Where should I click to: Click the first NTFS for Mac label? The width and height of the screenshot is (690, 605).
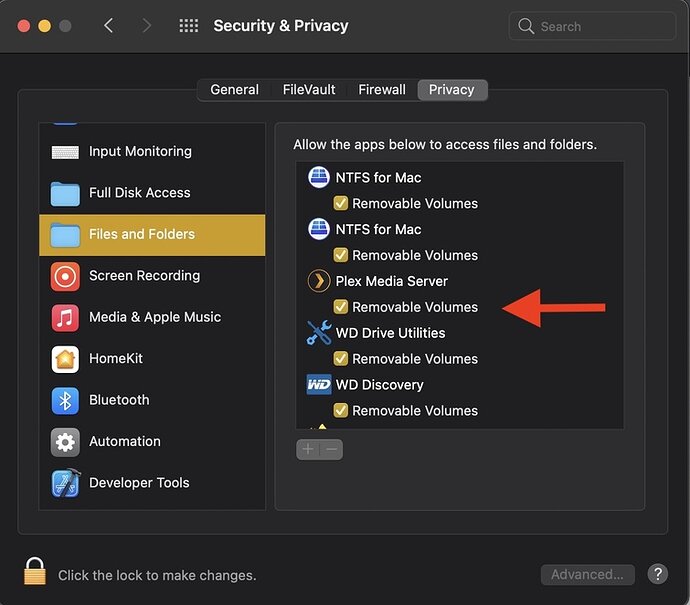(378, 178)
